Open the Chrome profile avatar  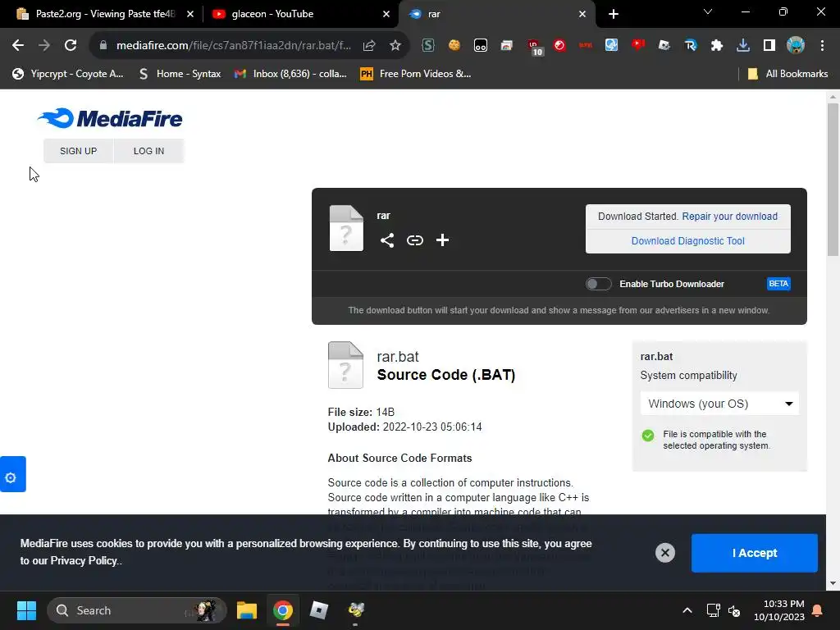796,46
